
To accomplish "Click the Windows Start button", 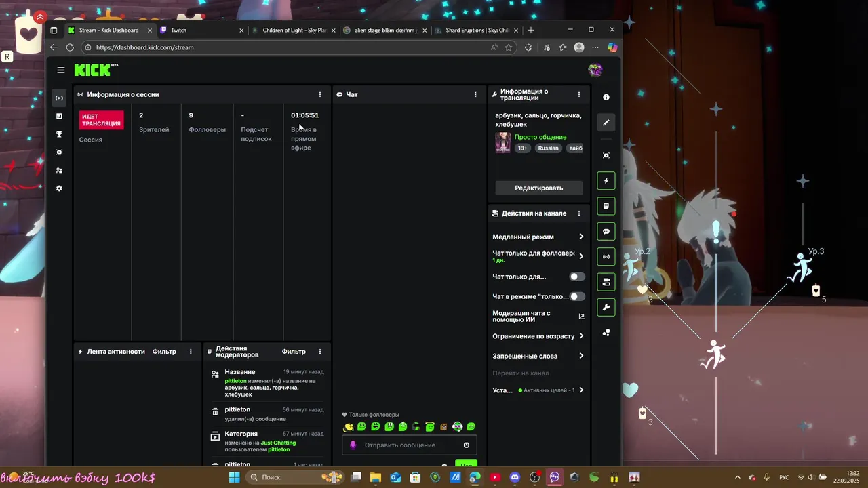I will pyautogui.click(x=234, y=477).
